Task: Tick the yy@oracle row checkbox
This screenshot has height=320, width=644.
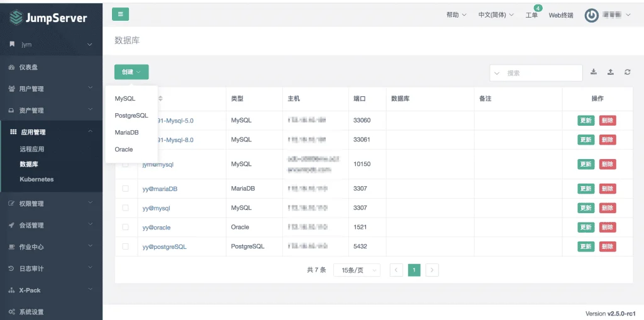Action: point(125,227)
